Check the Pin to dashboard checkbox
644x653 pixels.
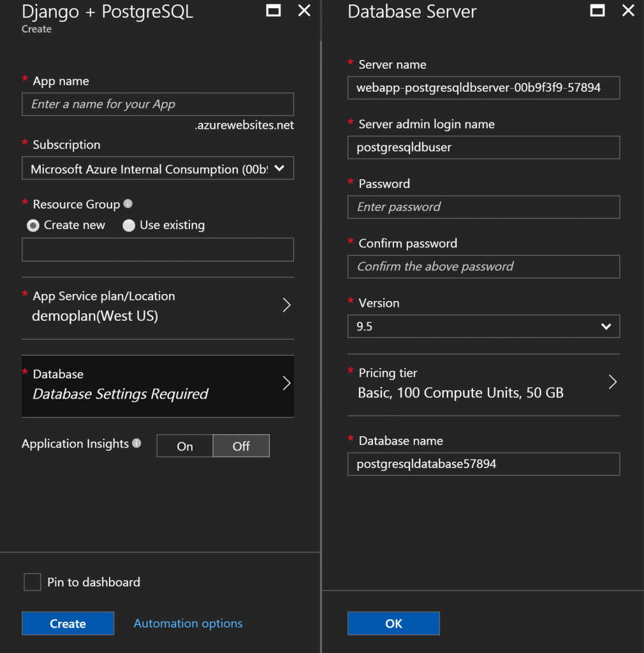(32, 582)
